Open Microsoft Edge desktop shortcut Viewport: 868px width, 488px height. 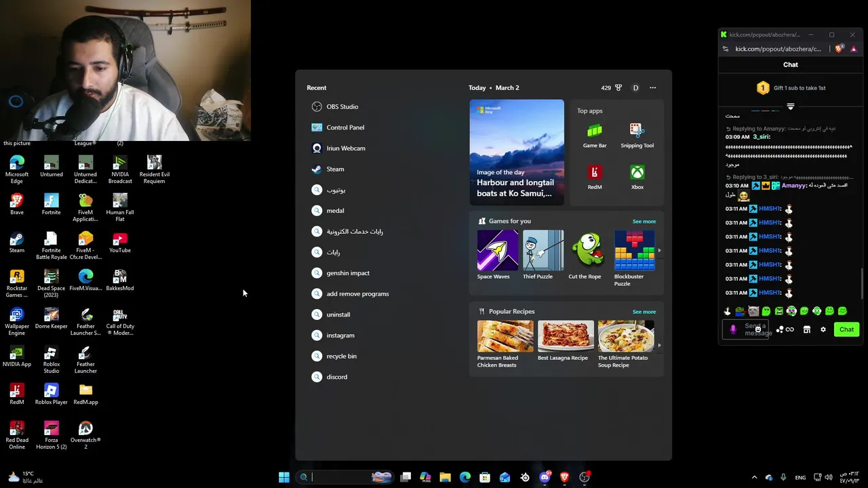coord(17,169)
